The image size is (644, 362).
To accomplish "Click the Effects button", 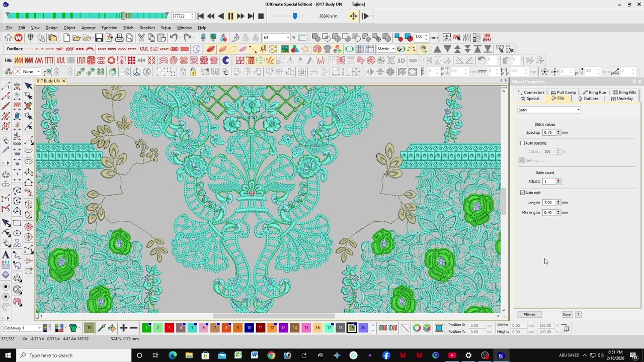I will (x=529, y=315).
